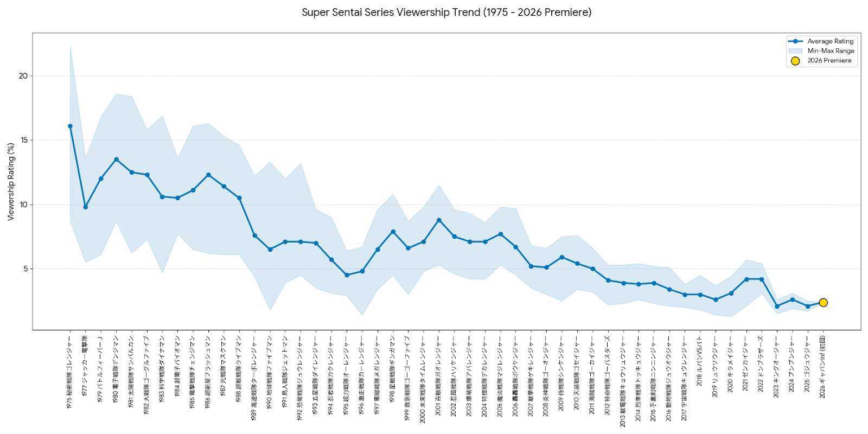Click the 2018 ルパンVSパト x-axis label

[x=700, y=361]
